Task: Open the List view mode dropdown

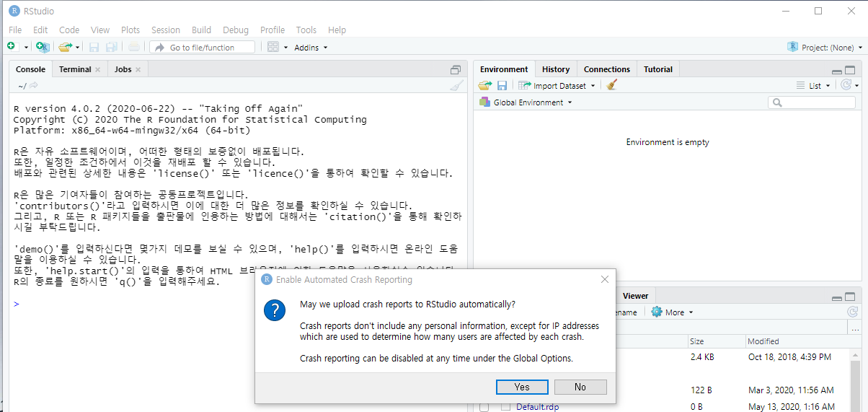Action: 813,85
